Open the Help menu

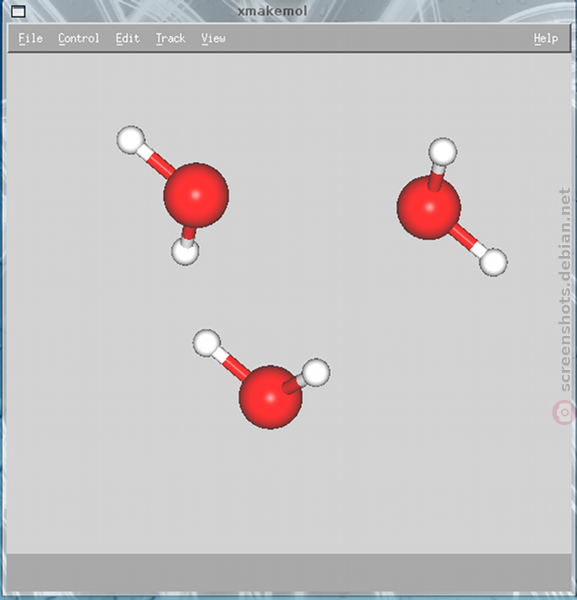pos(546,38)
